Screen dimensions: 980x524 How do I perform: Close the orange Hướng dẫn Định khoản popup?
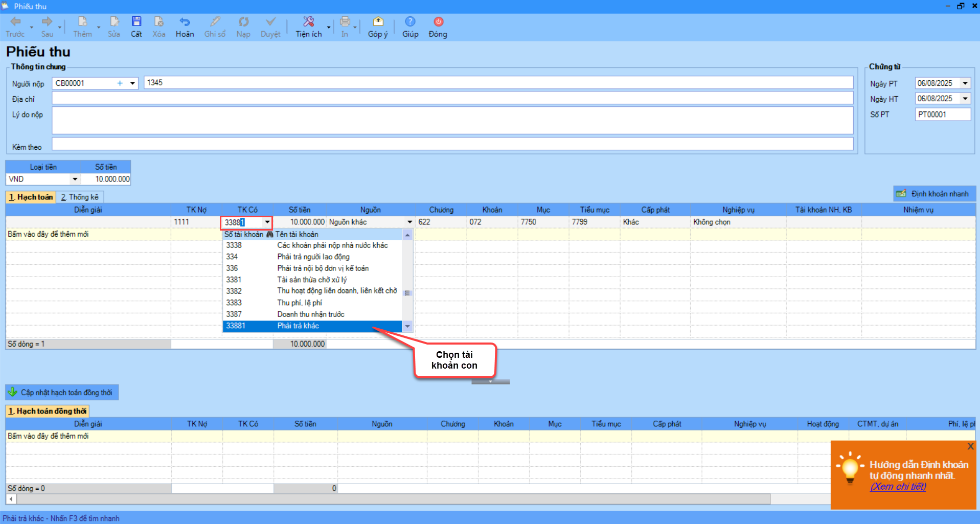[x=970, y=446]
